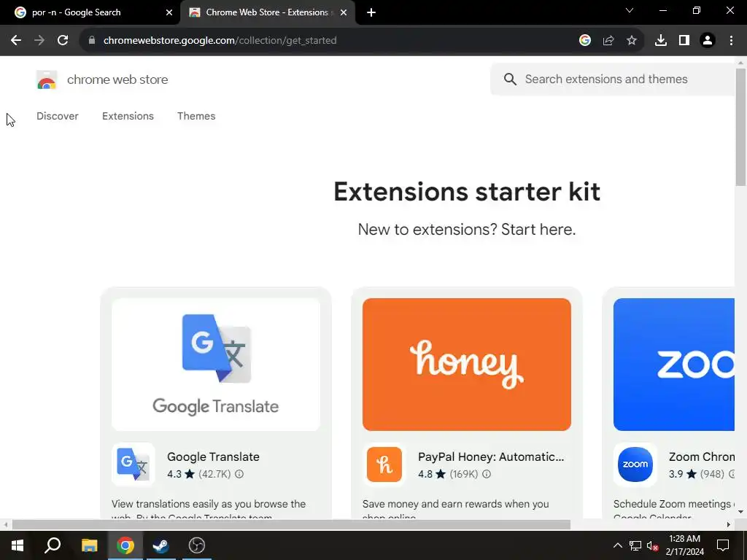Click the small Google Translate icon
The height and width of the screenshot is (560, 747).
133,464
